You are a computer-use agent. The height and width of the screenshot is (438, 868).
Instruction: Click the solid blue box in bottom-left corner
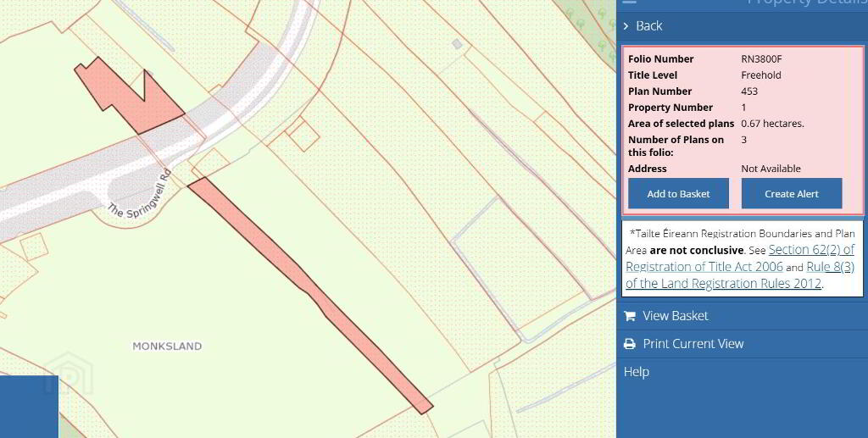click(x=28, y=407)
